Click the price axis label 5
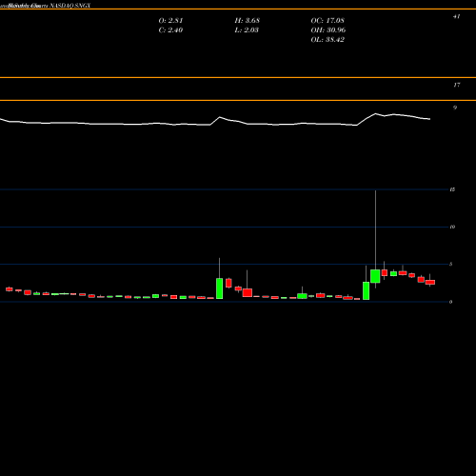 451,265
